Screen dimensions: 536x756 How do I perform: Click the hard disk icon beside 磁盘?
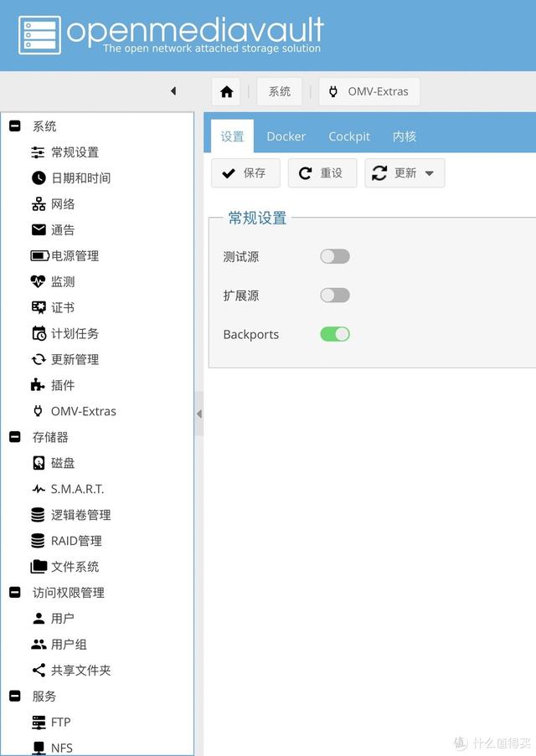coord(39,463)
